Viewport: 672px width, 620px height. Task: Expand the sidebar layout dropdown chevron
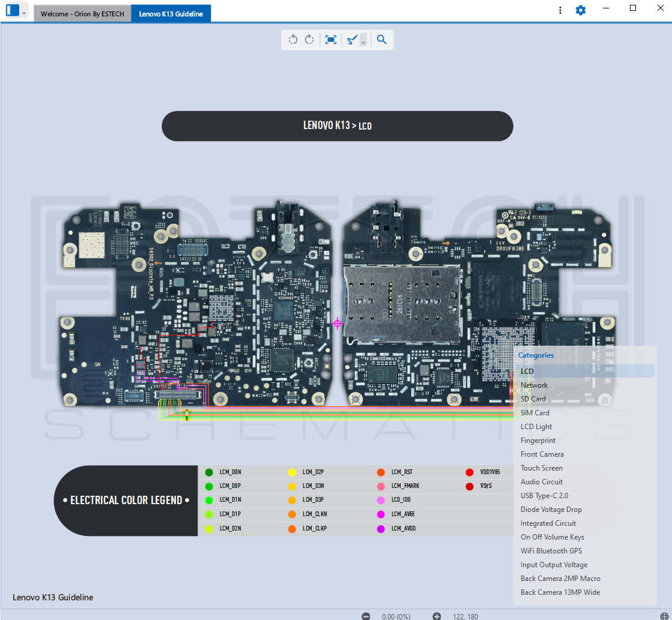[x=24, y=13]
